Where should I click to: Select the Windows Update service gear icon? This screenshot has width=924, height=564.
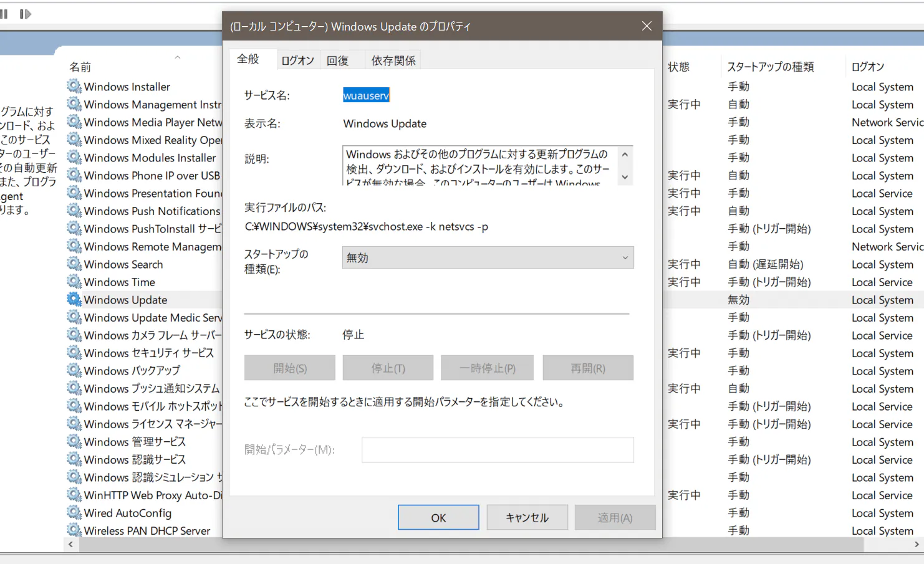click(x=74, y=299)
